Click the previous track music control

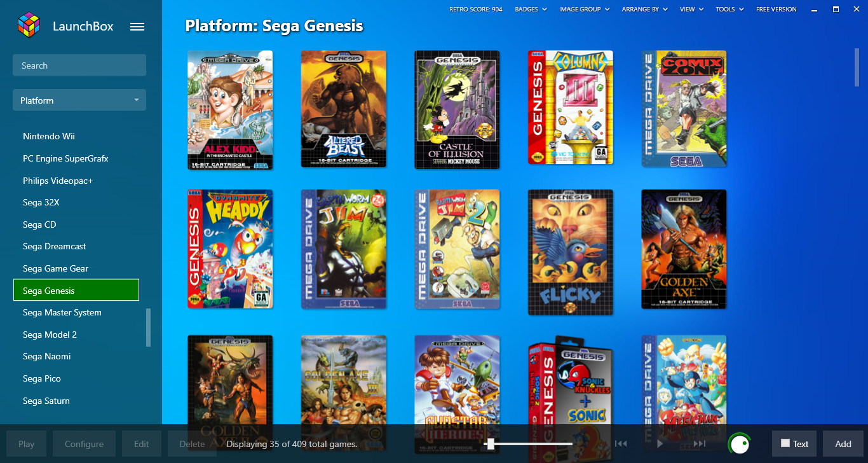click(621, 444)
